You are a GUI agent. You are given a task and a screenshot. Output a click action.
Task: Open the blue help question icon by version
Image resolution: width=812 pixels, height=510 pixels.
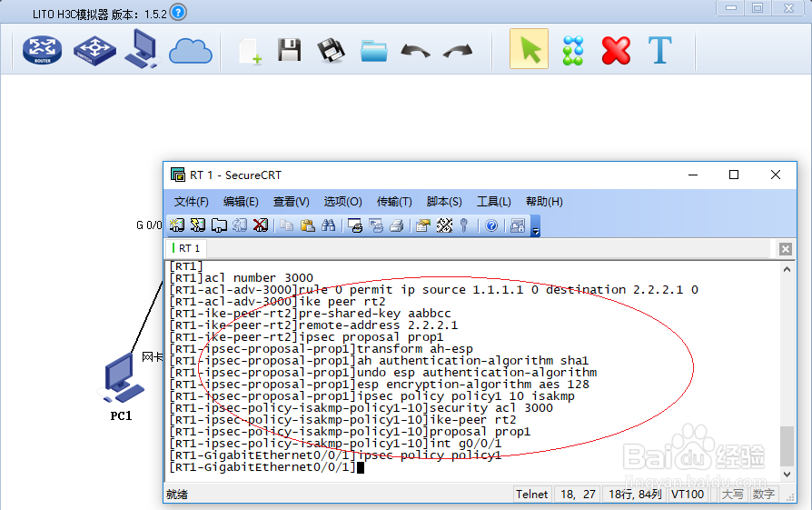coord(178,12)
